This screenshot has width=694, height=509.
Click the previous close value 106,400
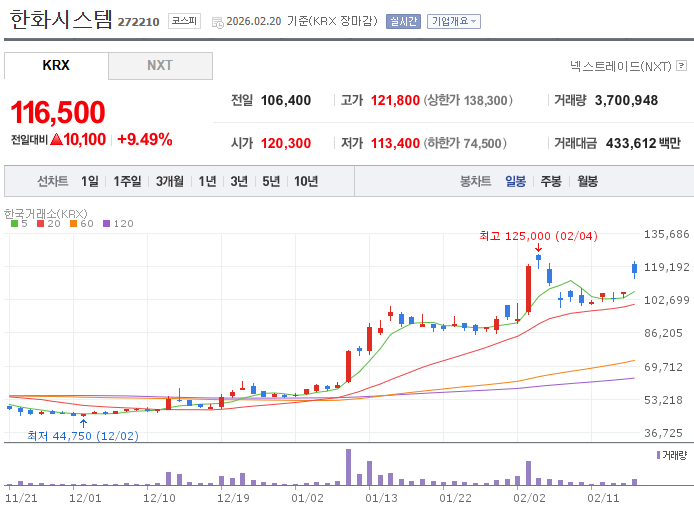pos(286,100)
